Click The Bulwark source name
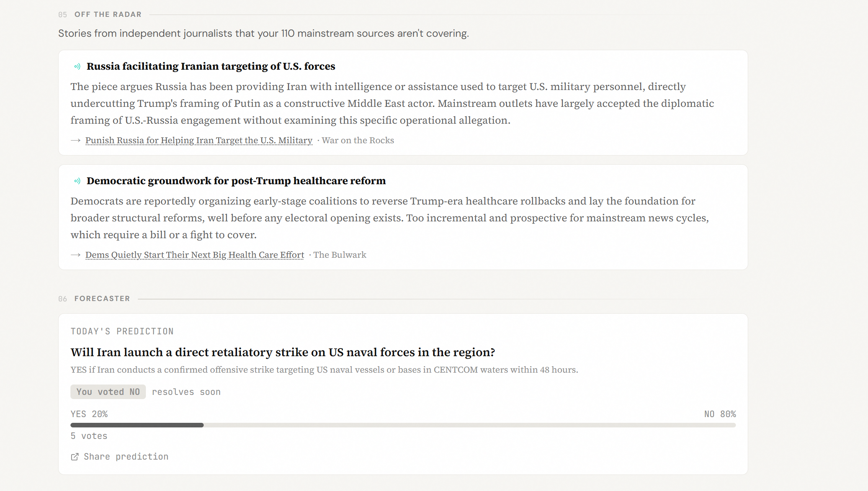The width and height of the screenshot is (868, 491). (x=340, y=255)
